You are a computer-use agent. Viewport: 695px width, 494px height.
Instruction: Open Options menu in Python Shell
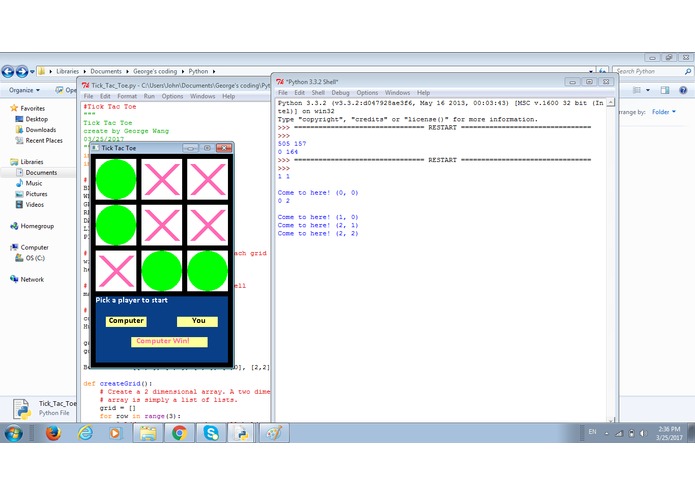point(367,93)
